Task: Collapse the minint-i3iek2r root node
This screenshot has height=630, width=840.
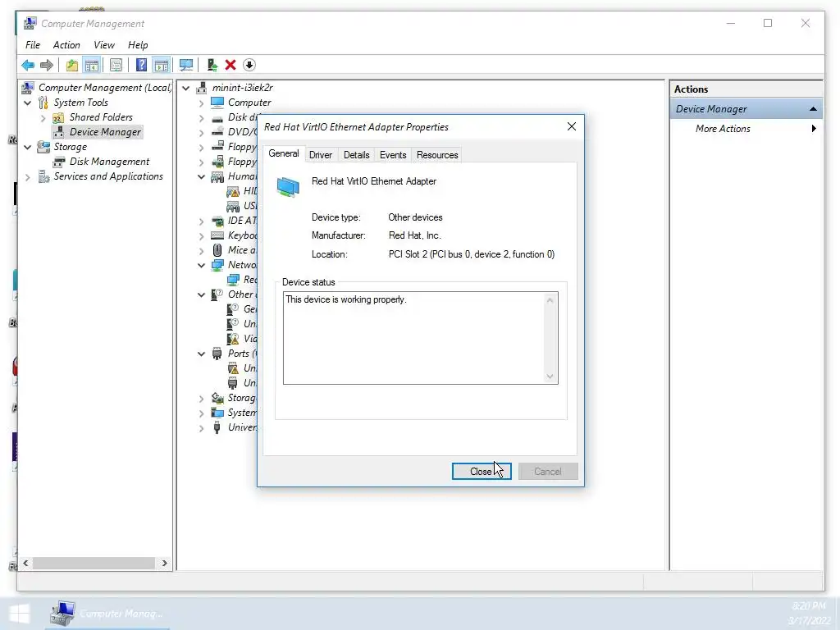Action: tap(185, 88)
